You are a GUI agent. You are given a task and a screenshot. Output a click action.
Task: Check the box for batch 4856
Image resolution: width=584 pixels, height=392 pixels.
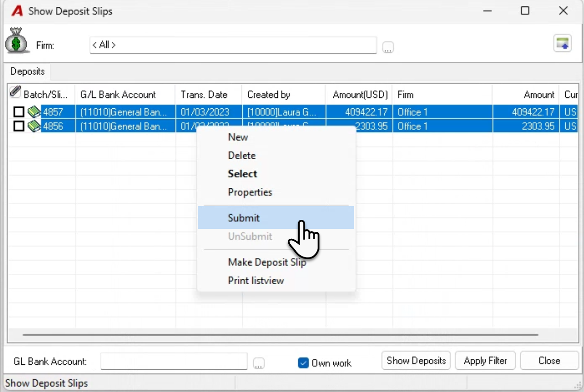pos(19,126)
